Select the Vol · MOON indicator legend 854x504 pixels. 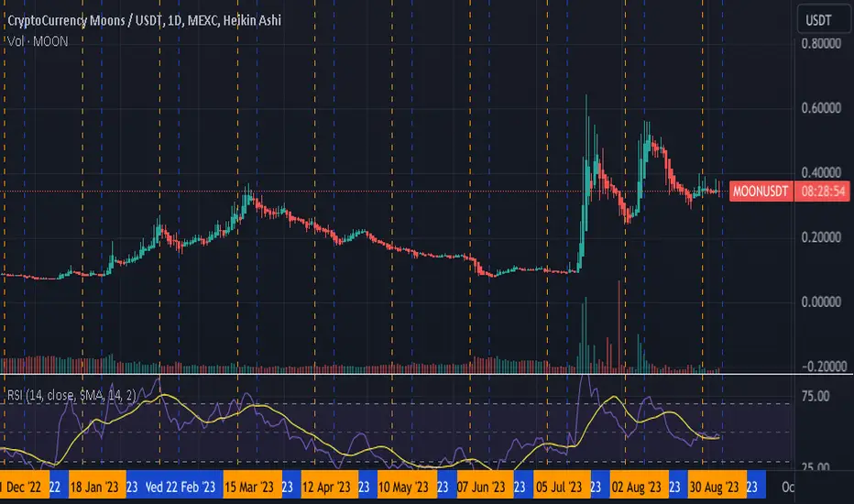(x=38, y=41)
